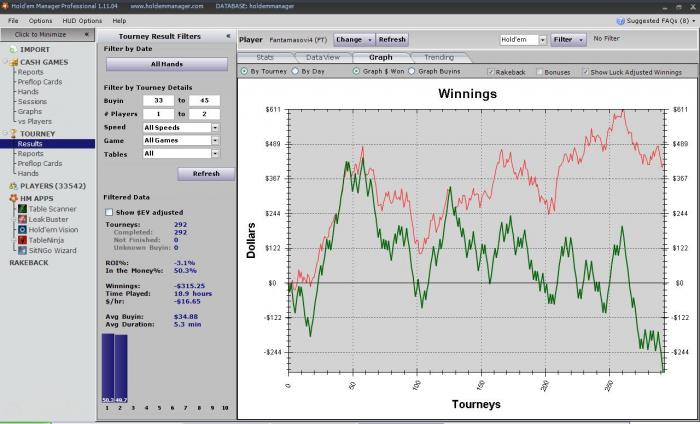Screen dimensions: 700x424
Task: Click the HM Apps icon
Action: (13, 198)
